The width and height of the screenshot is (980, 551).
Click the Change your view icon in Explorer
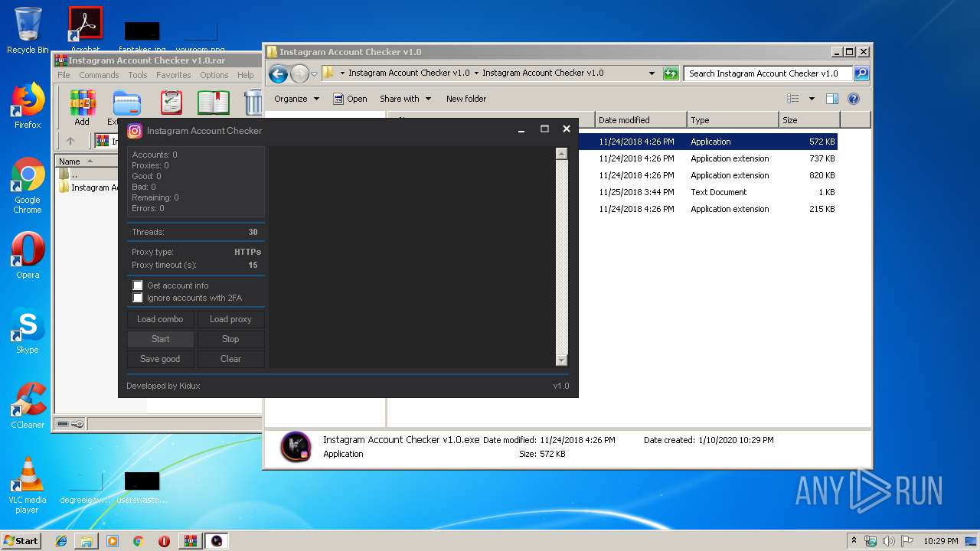tap(793, 99)
